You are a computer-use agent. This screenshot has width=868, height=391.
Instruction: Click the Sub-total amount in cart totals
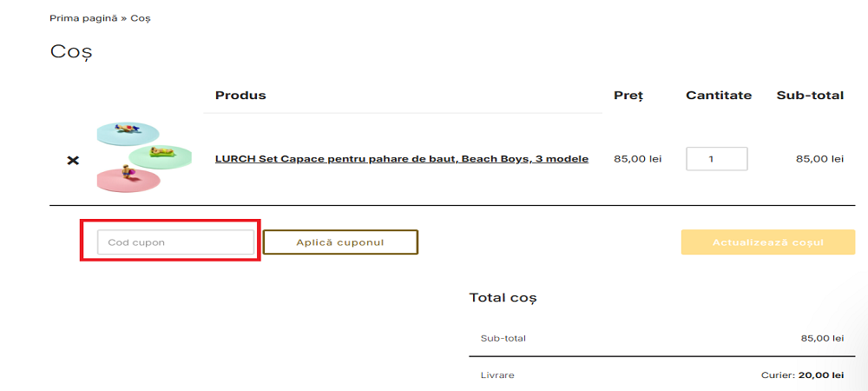tap(822, 338)
